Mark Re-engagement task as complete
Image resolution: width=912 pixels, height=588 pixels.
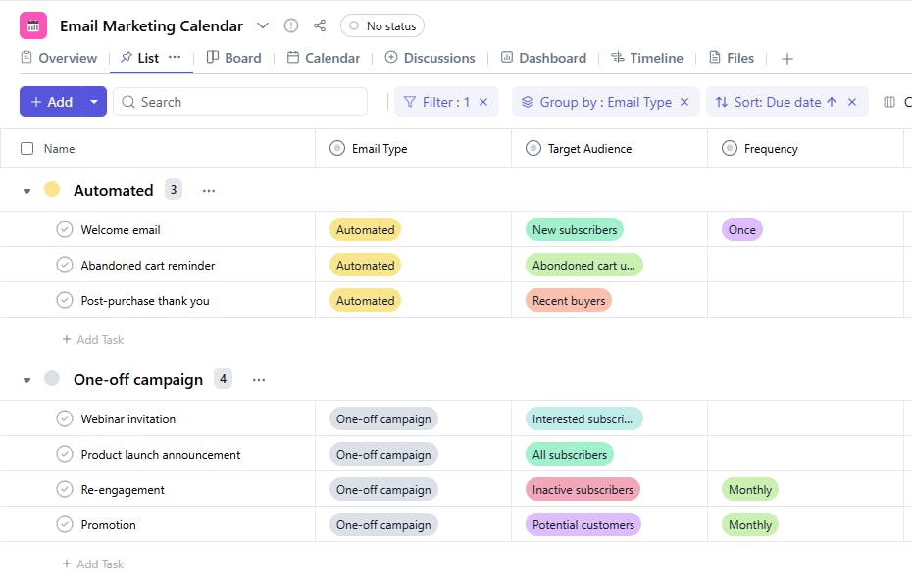[65, 490]
